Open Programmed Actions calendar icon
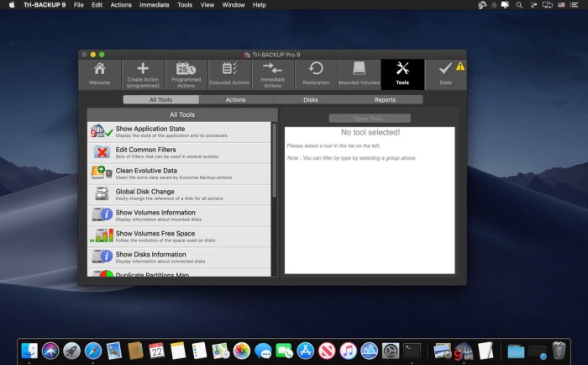Viewport: 588px width, 365px height. (186, 74)
